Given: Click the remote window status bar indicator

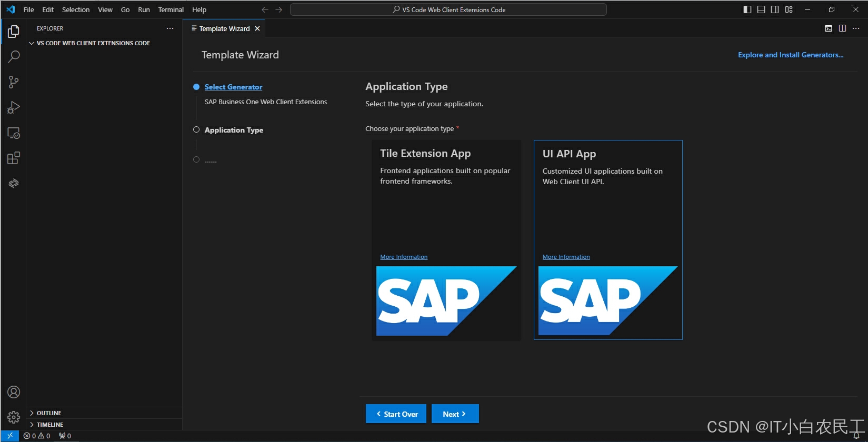Looking at the screenshot, I should [10, 436].
